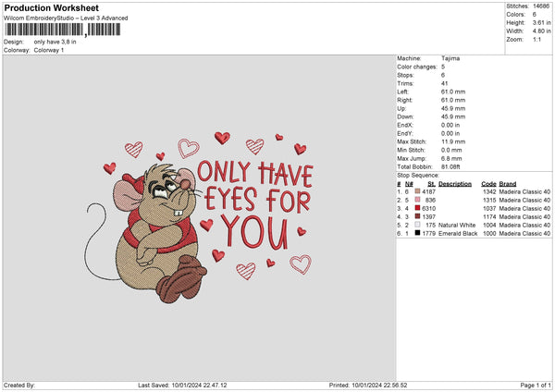The image size is (555, 392).
Task: Click the 'Page 1 of 1' indicator
Action: (536, 386)
